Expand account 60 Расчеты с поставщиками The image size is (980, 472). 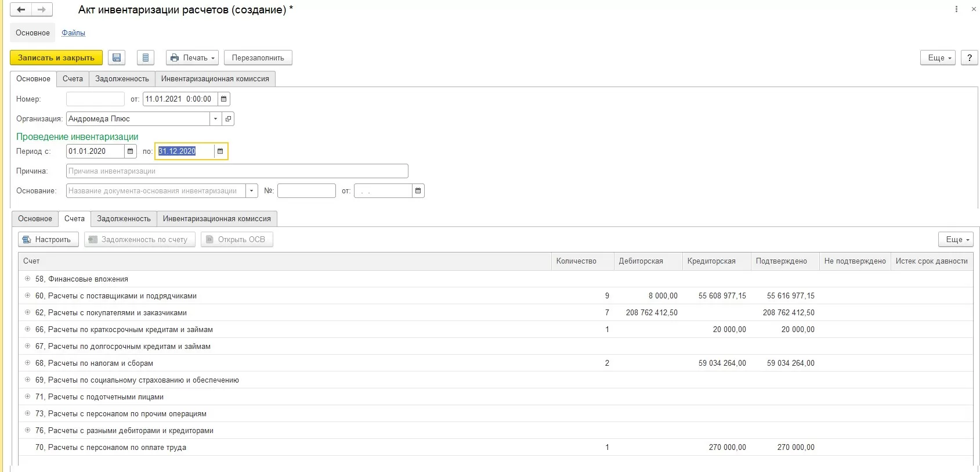27,296
